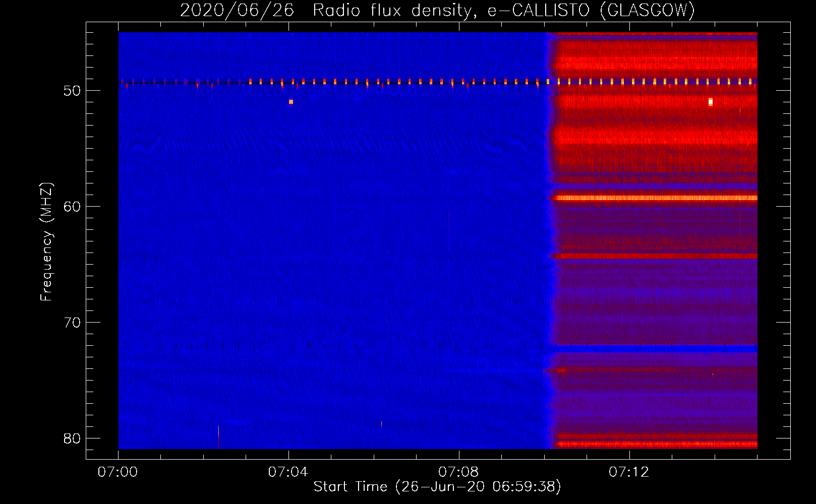
Task: Click the 07:08 time tick label
Action: (x=458, y=472)
